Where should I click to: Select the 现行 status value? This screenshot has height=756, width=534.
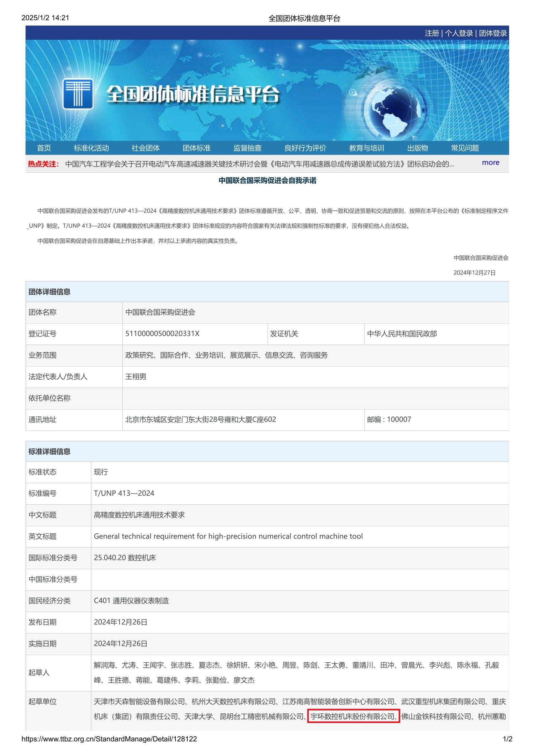click(x=101, y=472)
